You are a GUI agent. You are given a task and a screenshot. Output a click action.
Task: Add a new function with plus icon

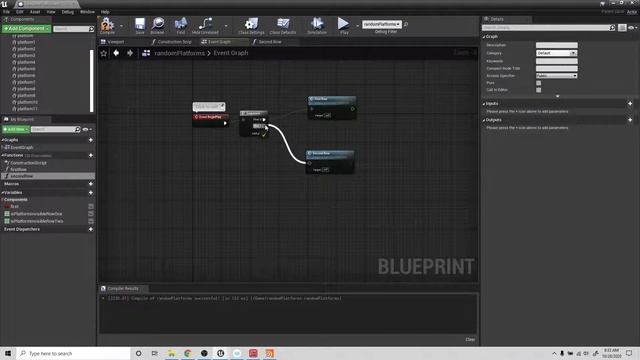(x=91, y=156)
